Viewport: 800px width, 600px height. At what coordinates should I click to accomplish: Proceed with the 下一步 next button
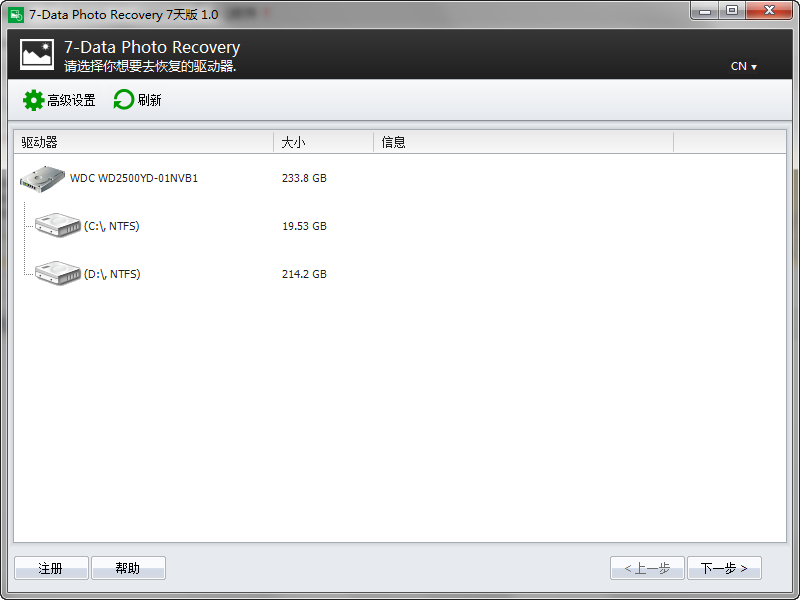724,568
